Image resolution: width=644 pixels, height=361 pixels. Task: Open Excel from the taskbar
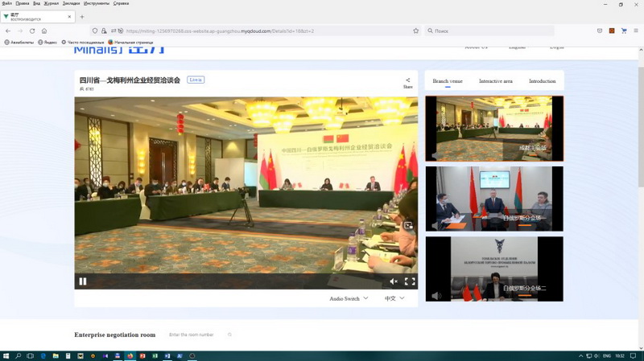click(x=155, y=355)
